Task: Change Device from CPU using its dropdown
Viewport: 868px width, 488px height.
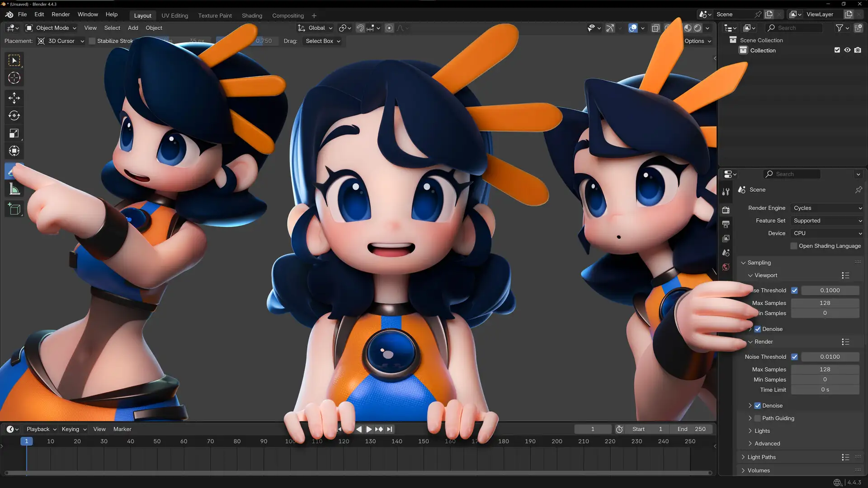Action: [827, 233]
